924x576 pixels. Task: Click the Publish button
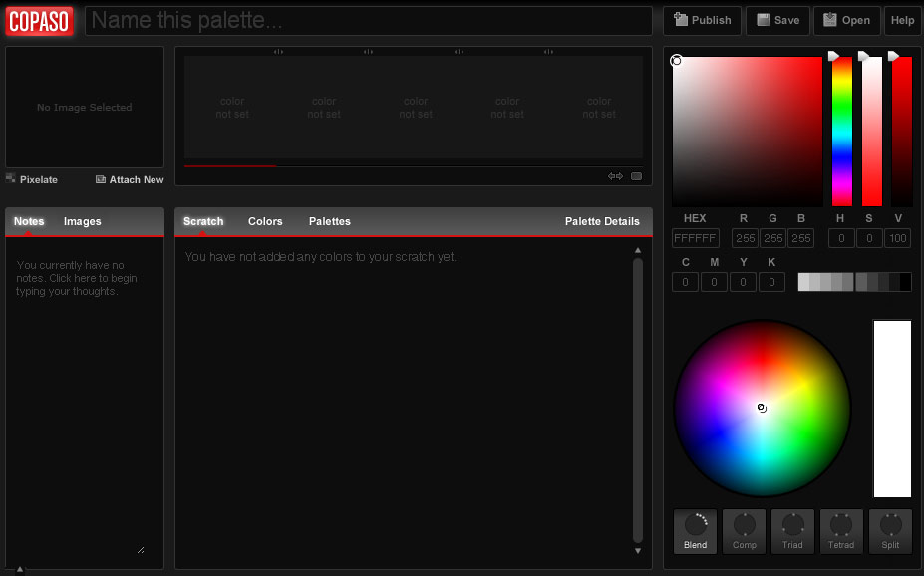[x=702, y=20]
